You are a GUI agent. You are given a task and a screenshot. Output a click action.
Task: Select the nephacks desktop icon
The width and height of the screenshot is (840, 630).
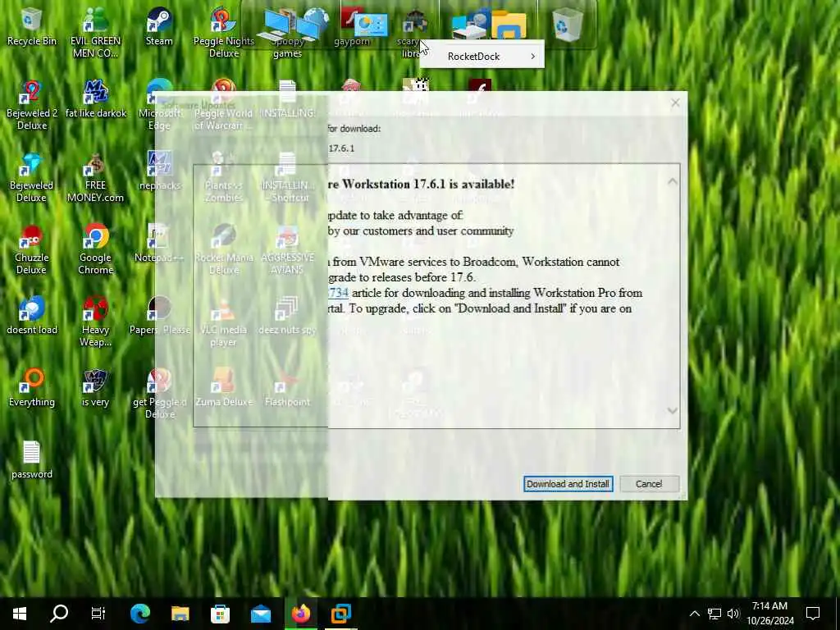(159, 171)
